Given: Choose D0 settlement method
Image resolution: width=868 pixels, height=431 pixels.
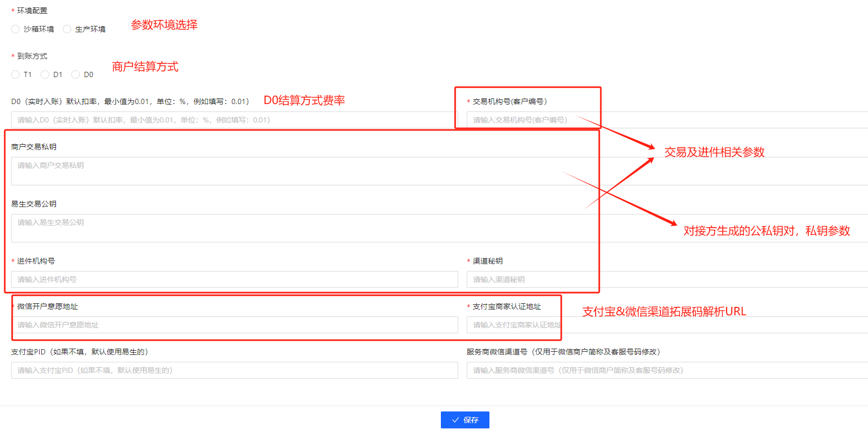Looking at the screenshot, I should [76, 74].
